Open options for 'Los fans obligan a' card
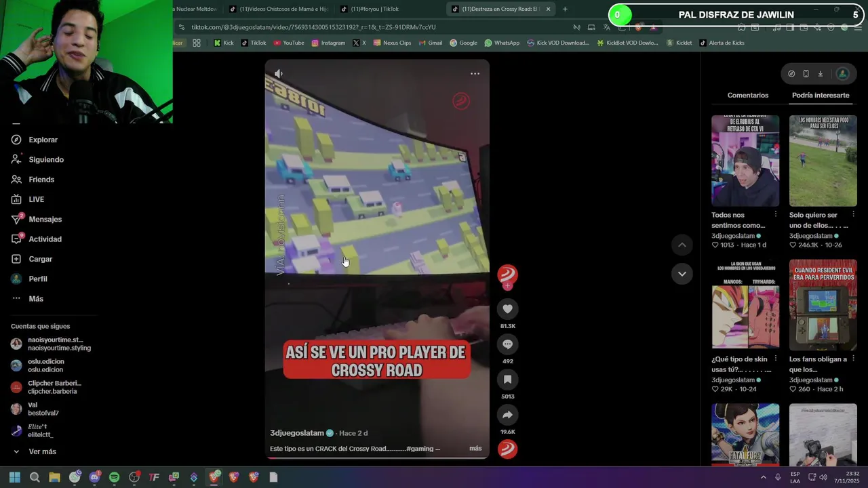This screenshot has height=488, width=868. click(853, 359)
